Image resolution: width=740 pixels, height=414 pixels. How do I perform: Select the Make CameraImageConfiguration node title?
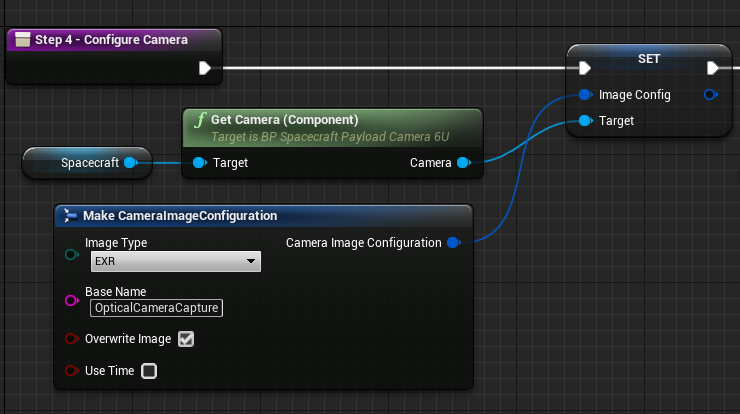point(180,216)
